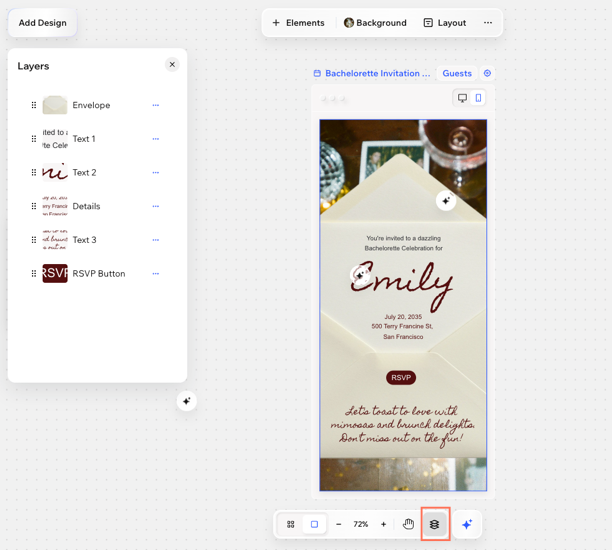612x550 pixels.
Task: Open the top toolbar more options
Action: click(x=488, y=23)
